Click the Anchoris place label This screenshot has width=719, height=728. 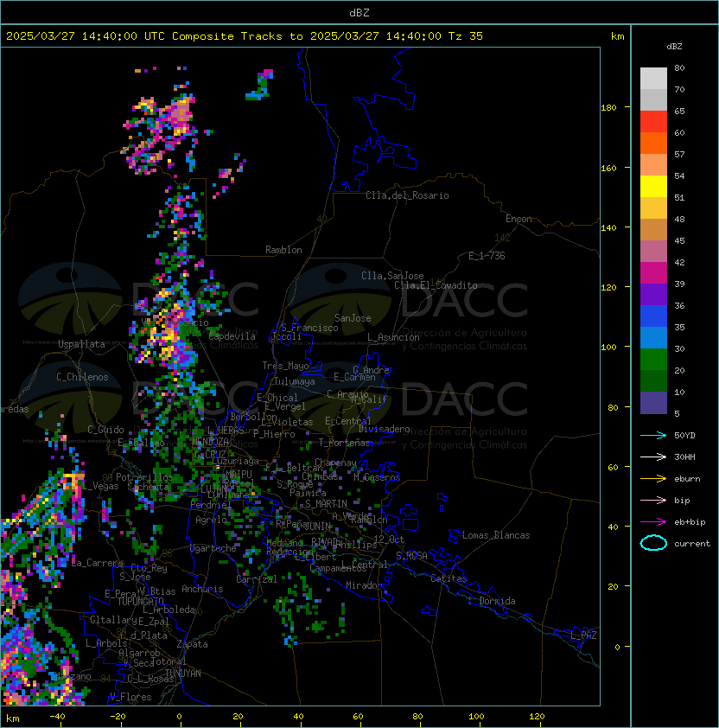click(202, 589)
